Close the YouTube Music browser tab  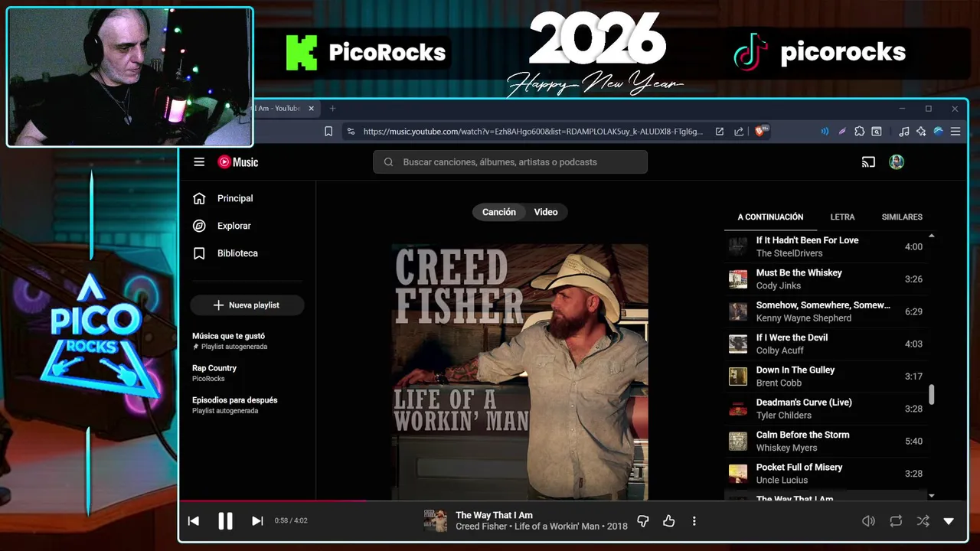click(x=311, y=109)
